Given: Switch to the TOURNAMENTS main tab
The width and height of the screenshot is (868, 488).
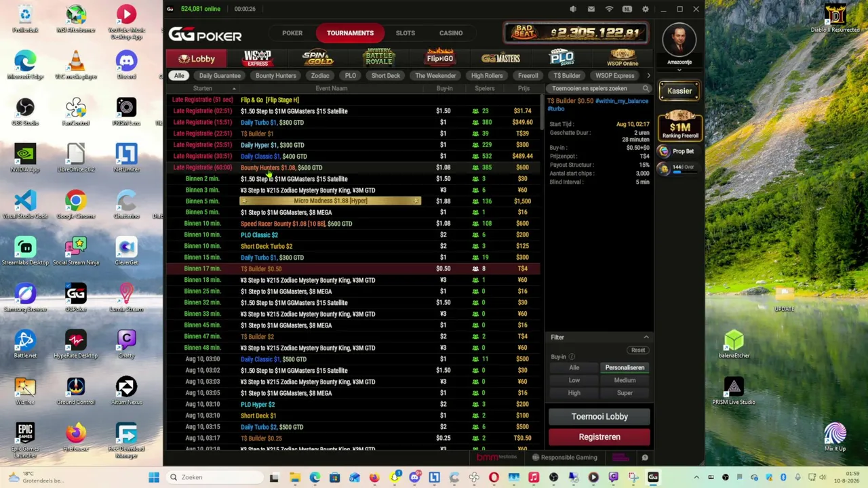Looking at the screenshot, I should pyautogui.click(x=350, y=33).
